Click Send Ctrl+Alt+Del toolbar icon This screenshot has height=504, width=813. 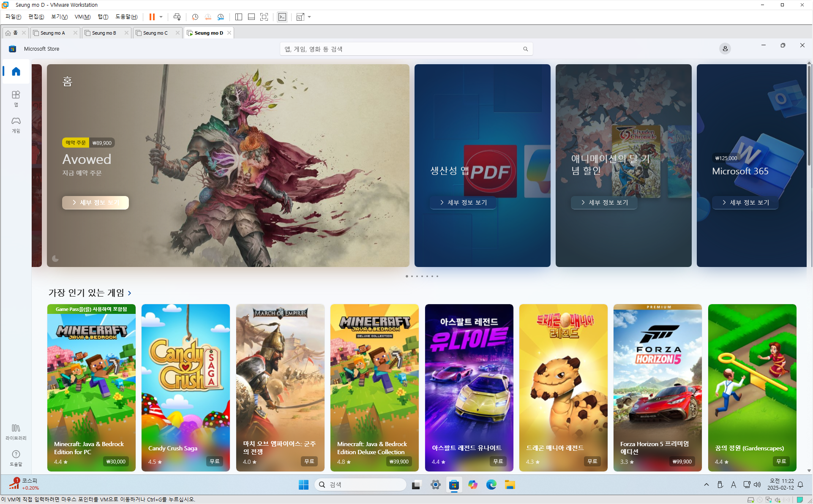[x=177, y=17]
